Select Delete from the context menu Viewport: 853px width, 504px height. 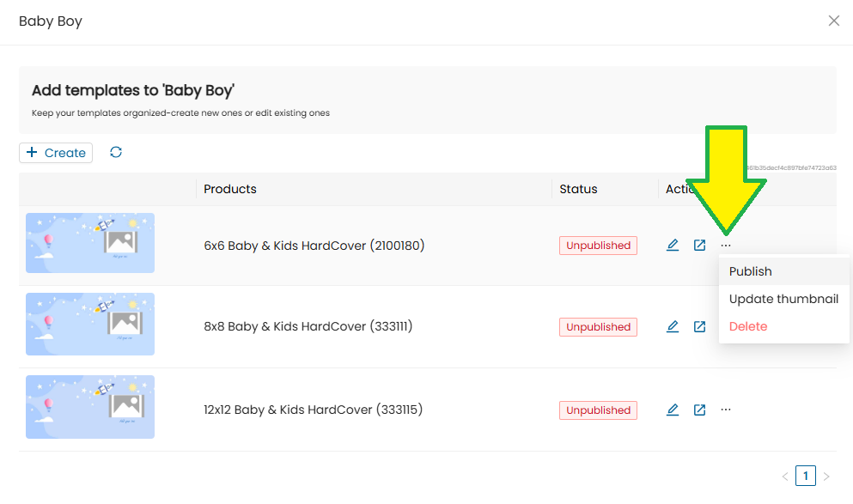tap(748, 326)
